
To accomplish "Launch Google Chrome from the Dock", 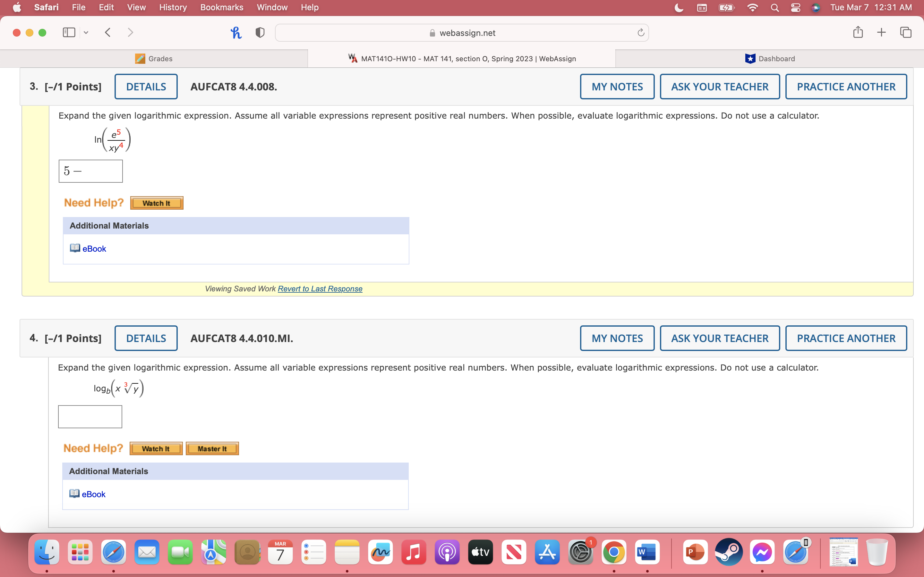I will coord(614,552).
